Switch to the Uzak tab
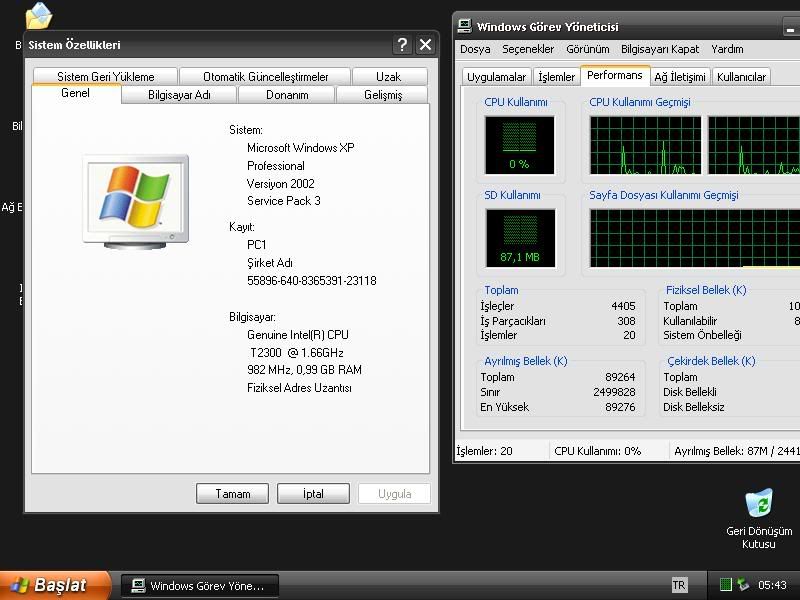The height and width of the screenshot is (600, 800). [x=389, y=77]
